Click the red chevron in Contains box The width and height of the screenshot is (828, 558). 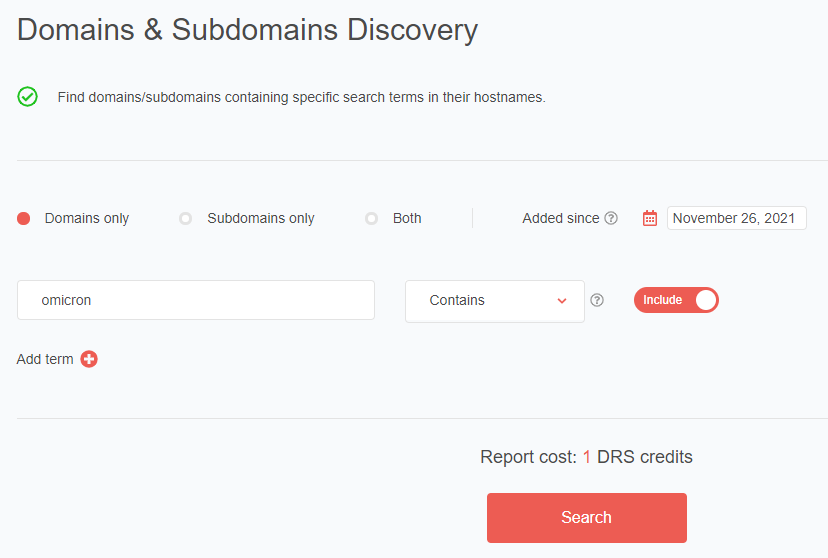pos(562,300)
